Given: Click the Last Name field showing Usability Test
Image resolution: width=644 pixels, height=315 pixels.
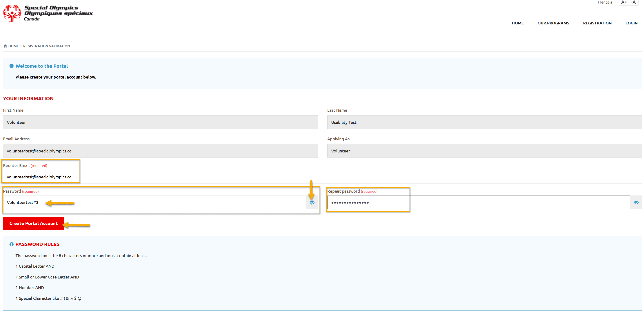Looking at the screenshot, I should pos(484,122).
